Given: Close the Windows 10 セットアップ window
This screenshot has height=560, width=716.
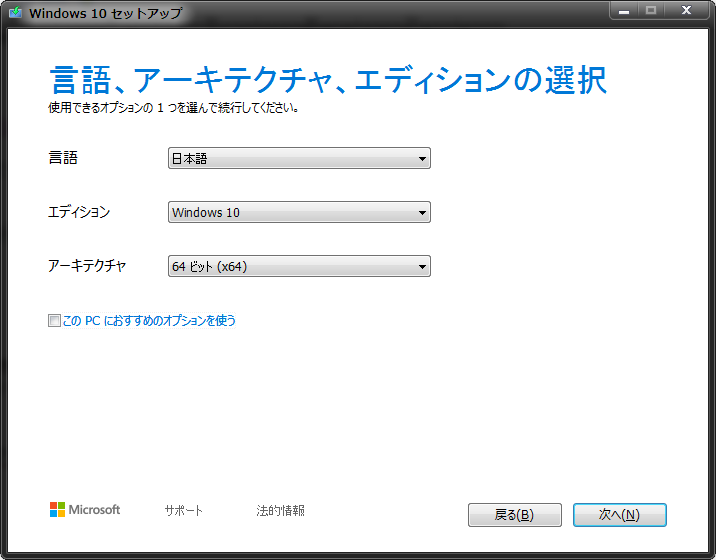Looking at the screenshot, I should click(686, 11).
